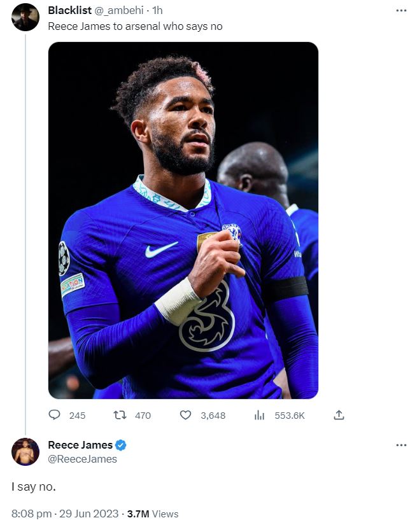View the Reece James photo full size
Viewport: 417px width, 532px height.
coord(182,223)
